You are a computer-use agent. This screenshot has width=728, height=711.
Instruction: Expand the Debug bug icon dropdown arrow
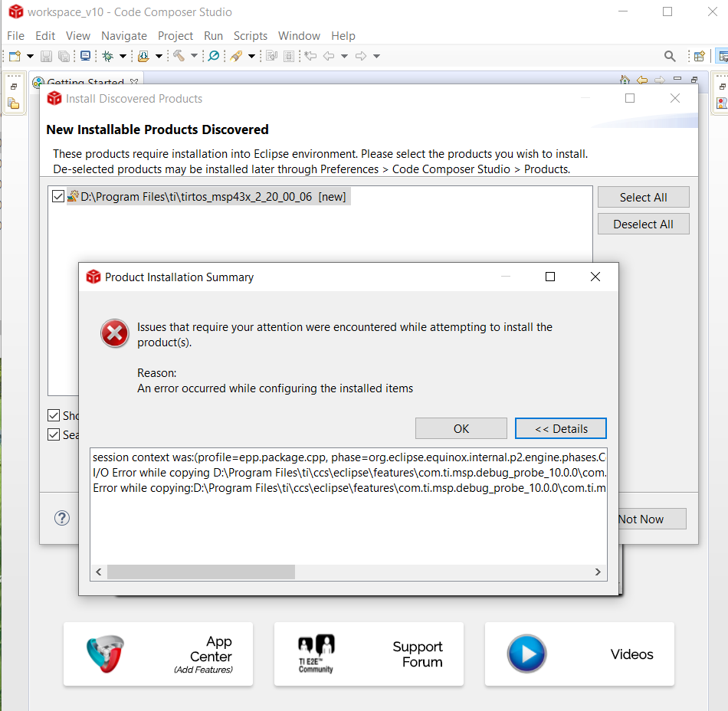point(123,56)
